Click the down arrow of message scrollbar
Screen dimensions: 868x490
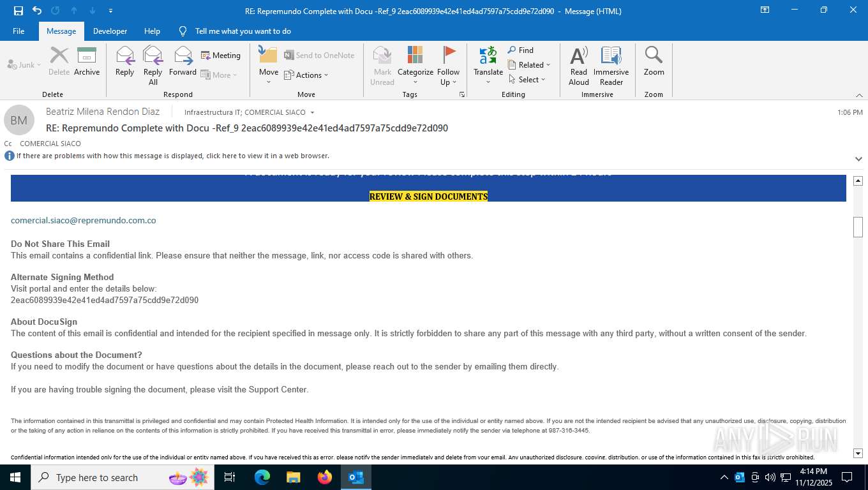(858, 454)
